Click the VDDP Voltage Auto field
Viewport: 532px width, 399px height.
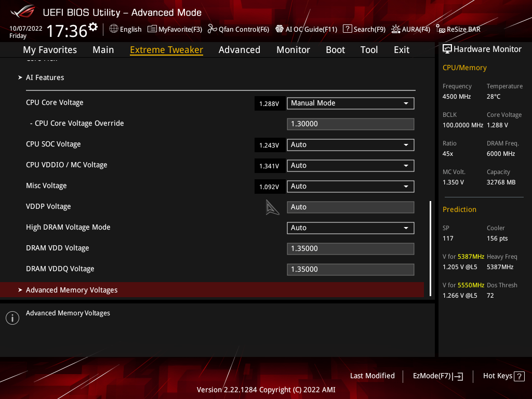(351, 207)
